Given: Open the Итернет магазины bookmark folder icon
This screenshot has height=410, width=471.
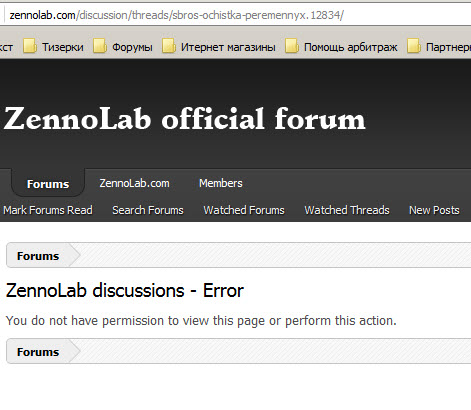Looking at the screenshot, I should pos(169,46).
